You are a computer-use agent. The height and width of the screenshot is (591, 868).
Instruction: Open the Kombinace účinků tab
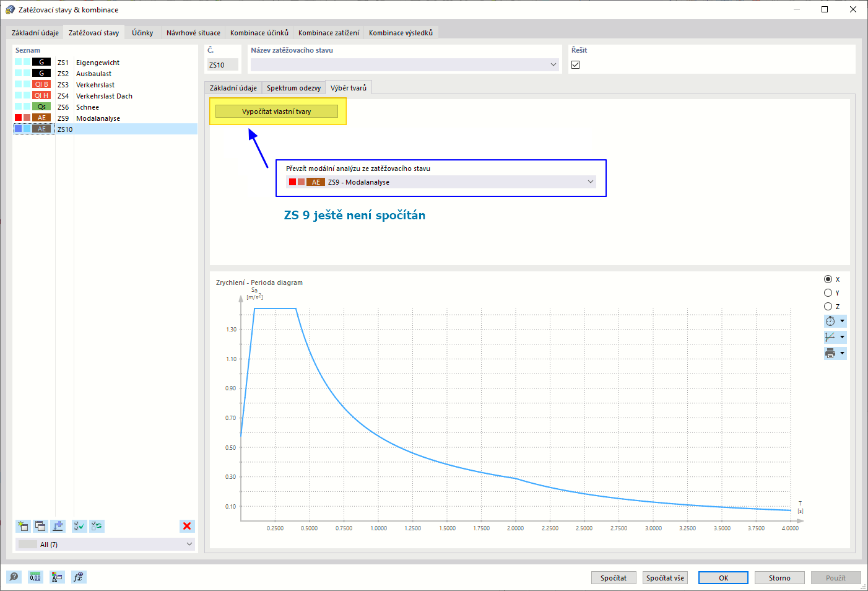259,33
